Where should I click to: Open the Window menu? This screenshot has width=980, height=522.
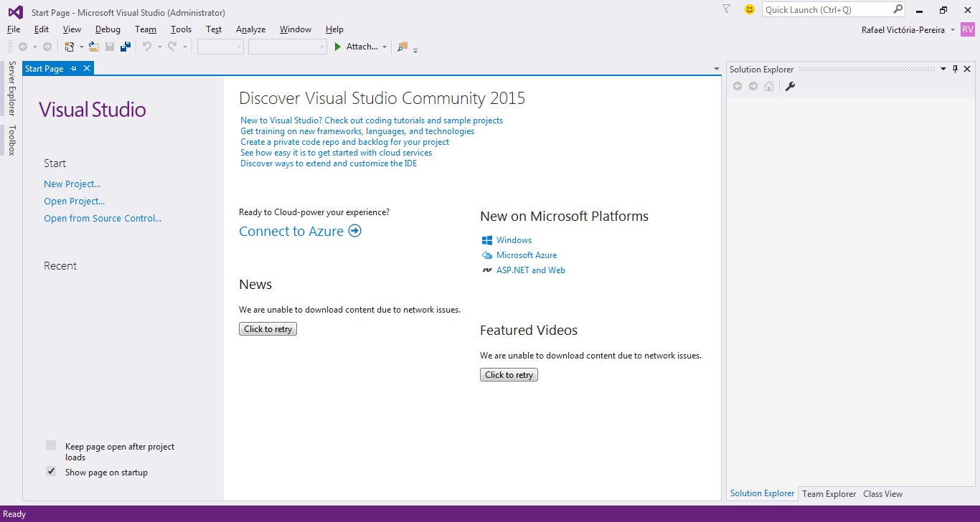tap(296, 29)
